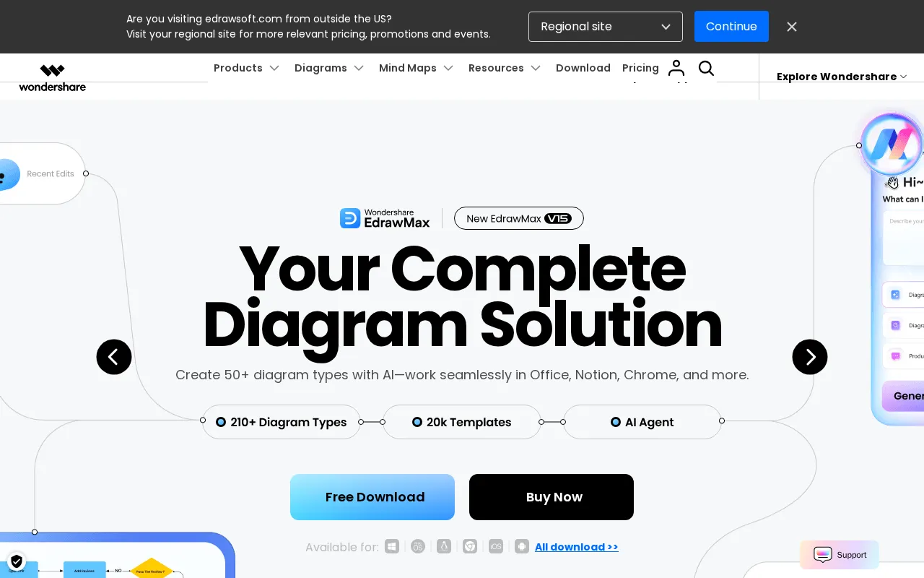
Task: Choose the iOS download icon
Action: 496,546
